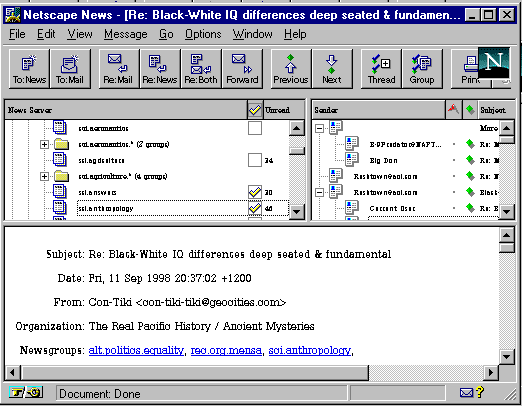Click the Big Don message icon
This screenshot has height=407, width=522.
[352, 159]
